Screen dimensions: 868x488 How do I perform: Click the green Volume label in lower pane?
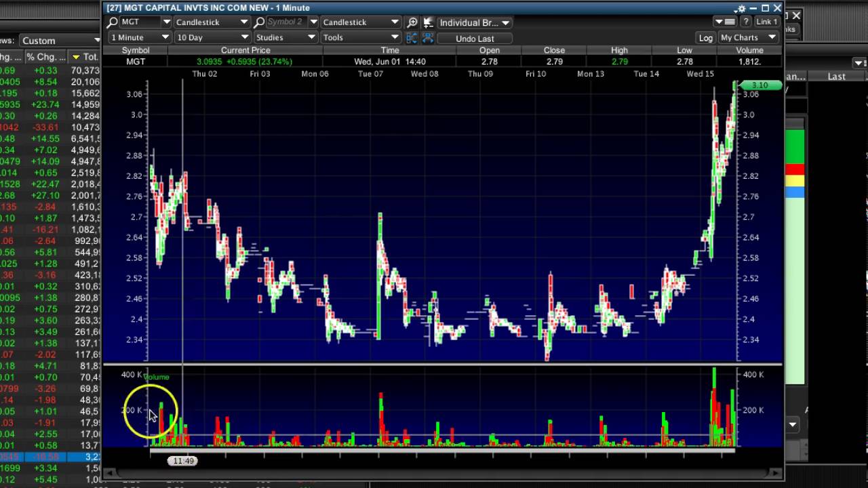(156, 377)
